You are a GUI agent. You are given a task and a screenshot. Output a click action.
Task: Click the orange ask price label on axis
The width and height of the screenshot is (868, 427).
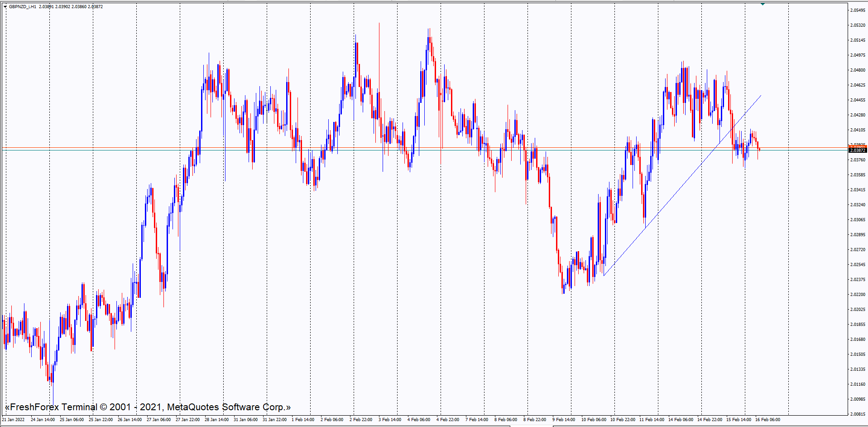[x=857, y=146]
